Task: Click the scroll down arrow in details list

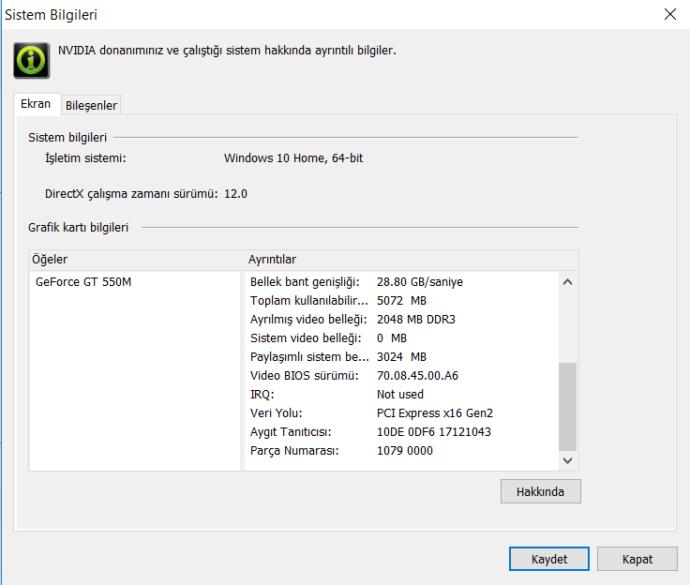Action: point(568,460)
